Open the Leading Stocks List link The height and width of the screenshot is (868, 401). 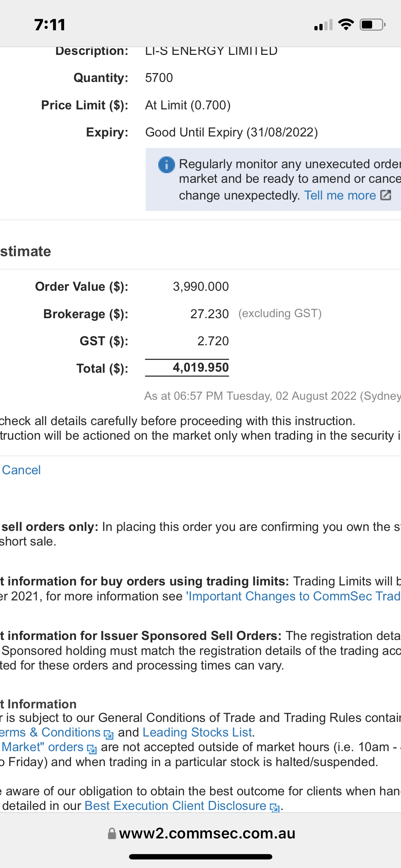pyautogui.click(x=197, y=732)
